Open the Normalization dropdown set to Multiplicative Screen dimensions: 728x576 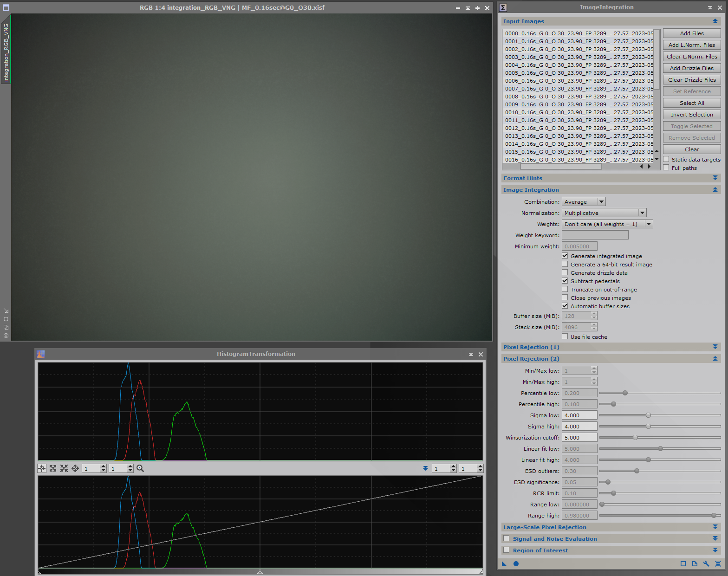(604, 213)
